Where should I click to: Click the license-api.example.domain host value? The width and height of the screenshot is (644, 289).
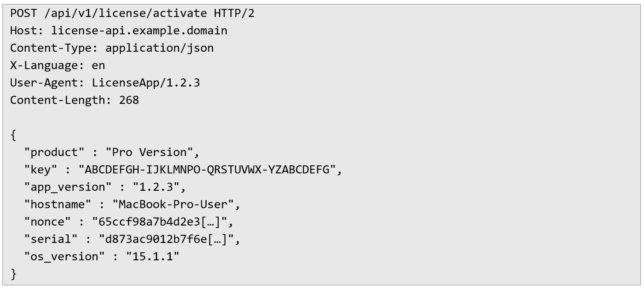pos(139,31)
